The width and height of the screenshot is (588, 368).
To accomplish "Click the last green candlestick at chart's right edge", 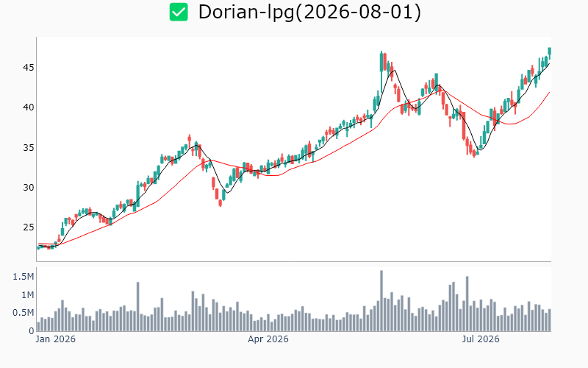I will click(x=549, y=52).
